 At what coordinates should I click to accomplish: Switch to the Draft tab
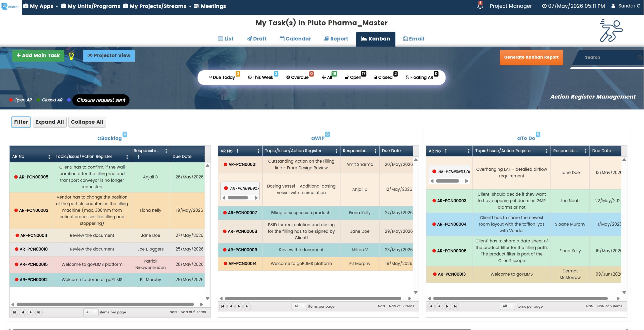[x=256, y=39]
